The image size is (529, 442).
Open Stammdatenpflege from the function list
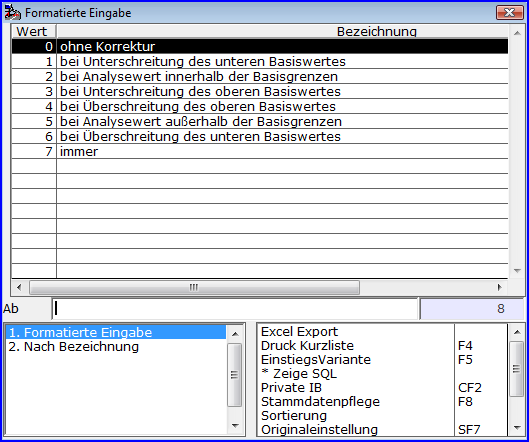[x=320, y=402]
